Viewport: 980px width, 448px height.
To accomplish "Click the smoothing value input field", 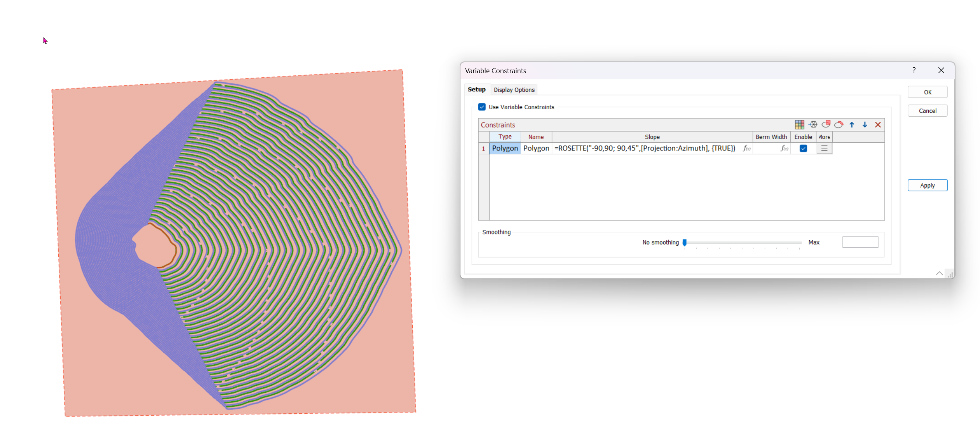I will (860, 242).
